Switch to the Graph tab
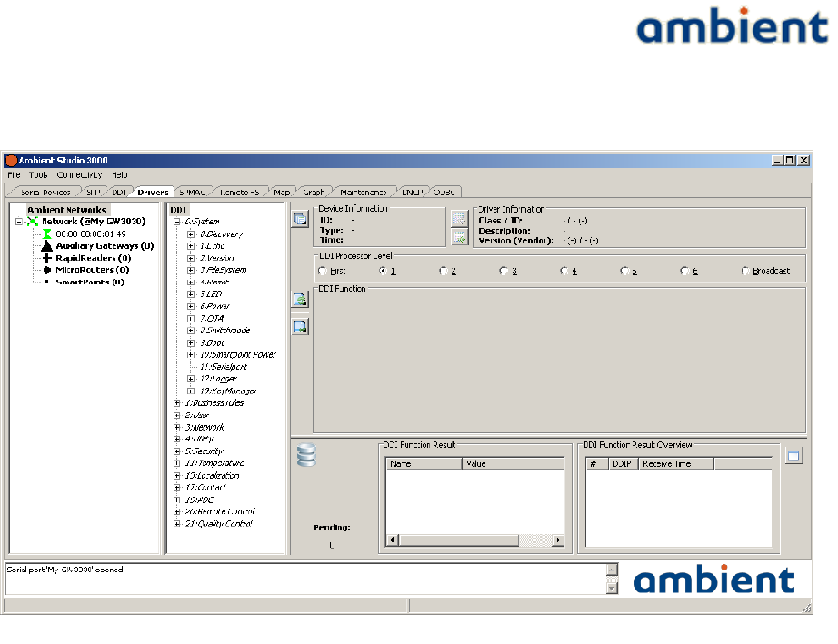 (314, 193)
